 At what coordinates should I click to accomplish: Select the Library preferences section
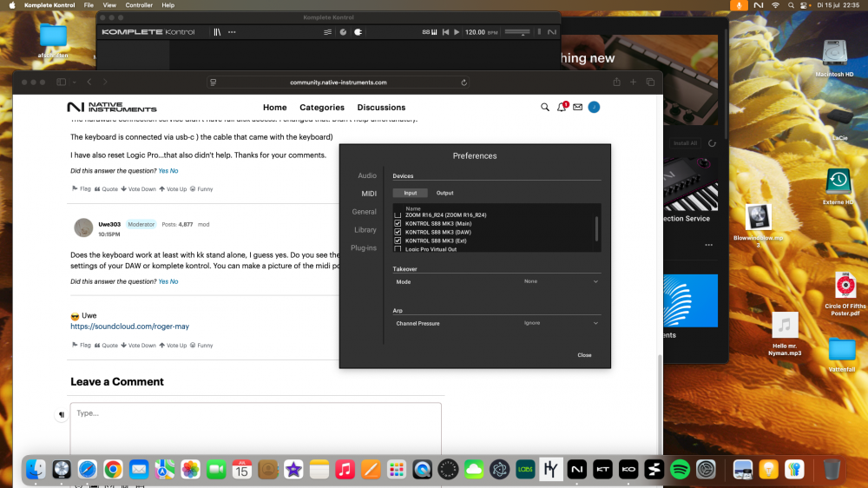click(x=365, y=230)
